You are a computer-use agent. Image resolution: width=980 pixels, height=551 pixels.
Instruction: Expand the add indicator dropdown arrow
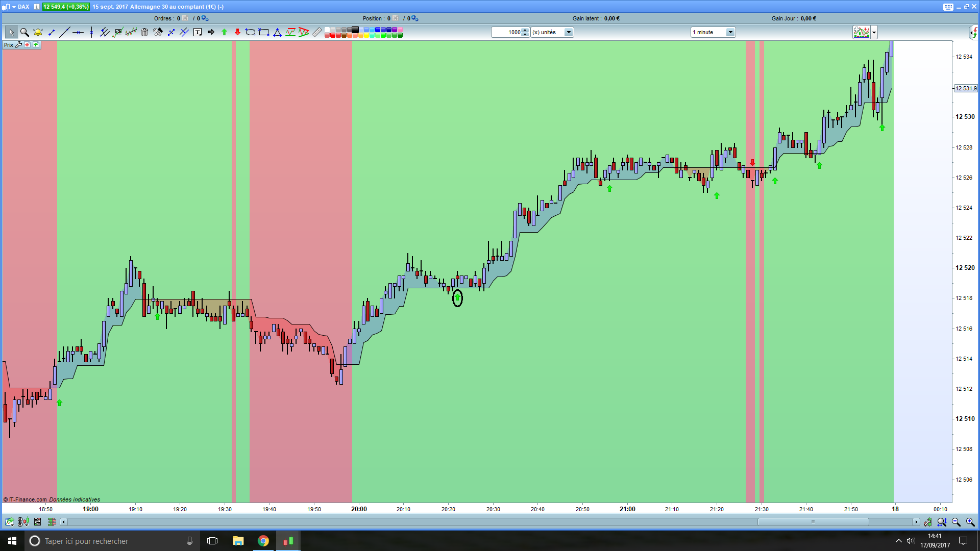pyautogui.click(x=874, y=32)
